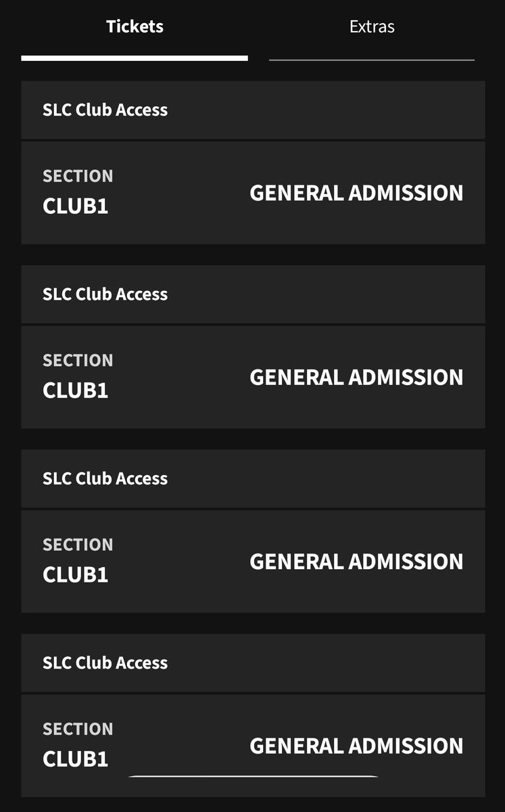Image resolution: width=505 pixels, height=812 pixels.
Task: Tap GENERAL ADMISSION on the second ticket
Action: 356,377
